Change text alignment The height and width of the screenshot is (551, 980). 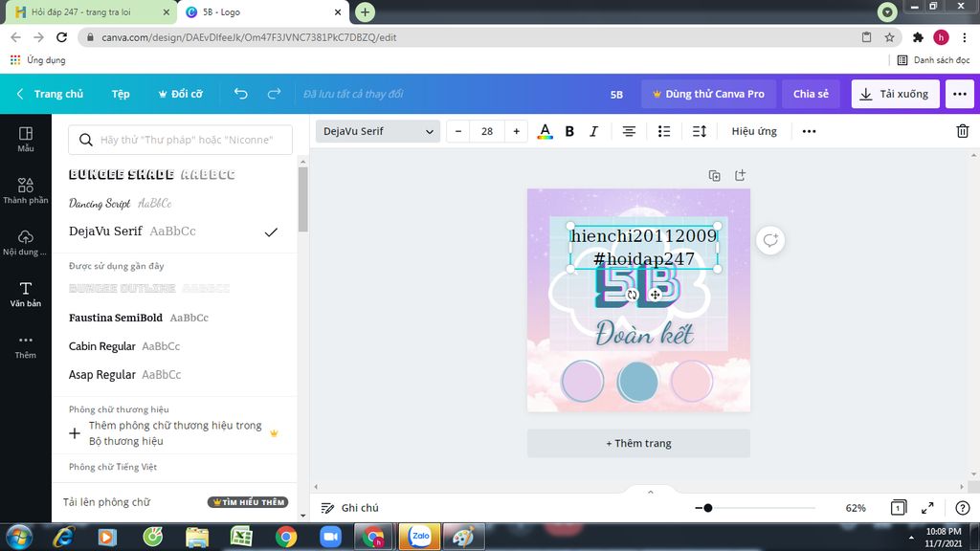coord(629,131)
